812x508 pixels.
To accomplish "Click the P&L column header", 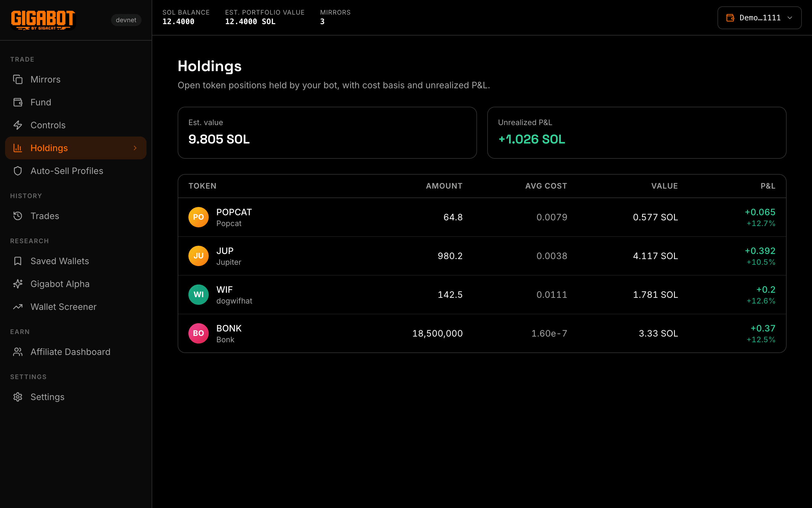I will click(x=768, y=186).
